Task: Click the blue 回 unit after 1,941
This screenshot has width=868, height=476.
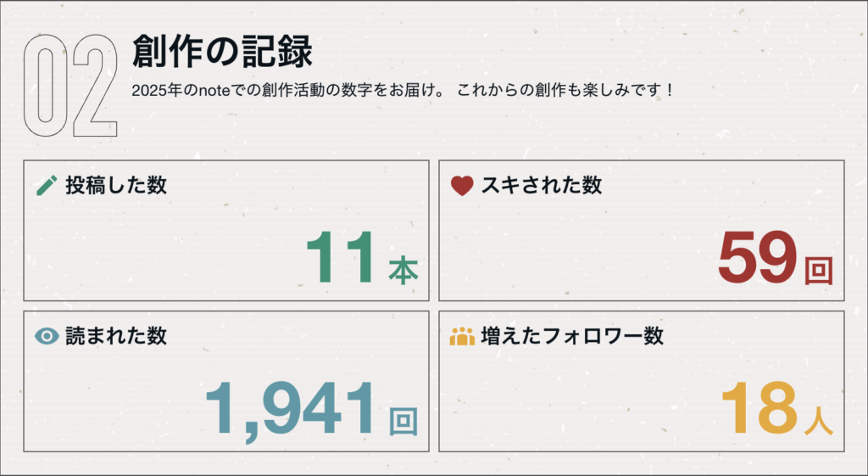Action: (403, 421)
